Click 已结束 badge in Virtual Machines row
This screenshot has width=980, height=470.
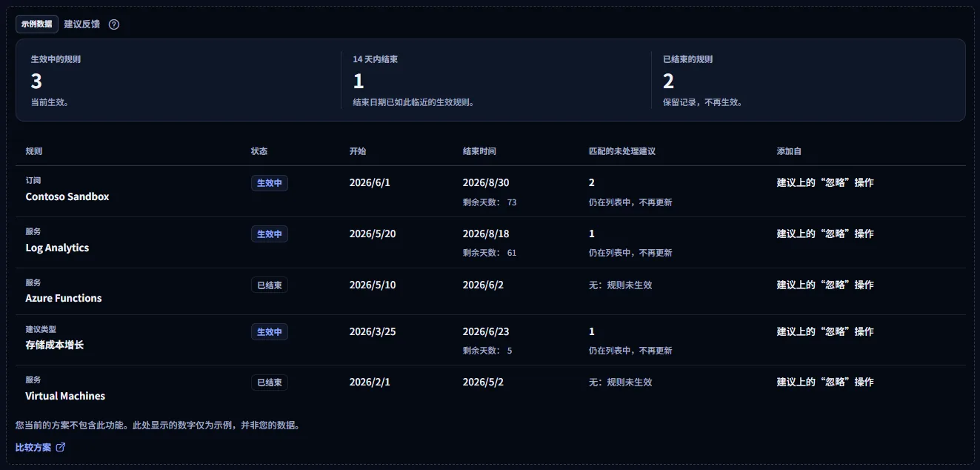click(270, 383)
